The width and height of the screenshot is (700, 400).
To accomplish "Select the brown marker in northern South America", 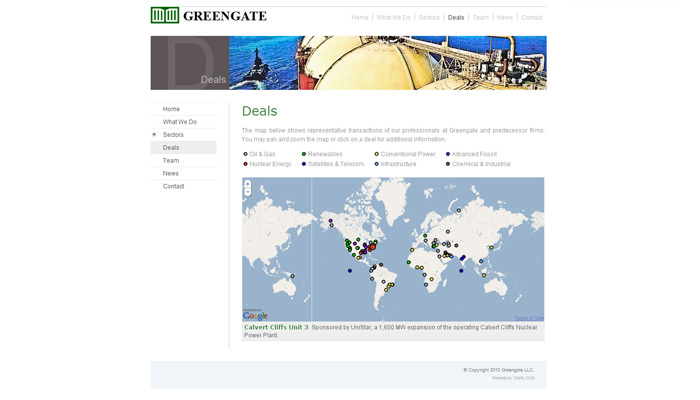I will click(x=381, y=265).
